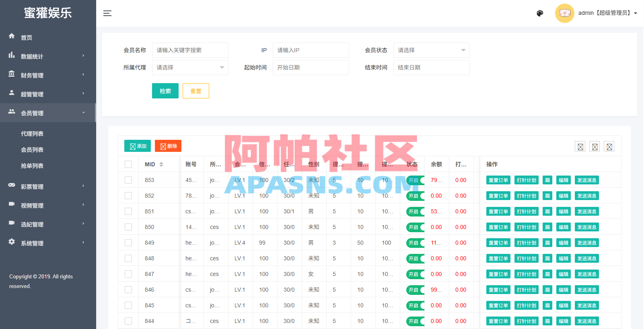Click the bank icon beside 财务管理
The image size is (644, 329).
click(x=12, y=74)
